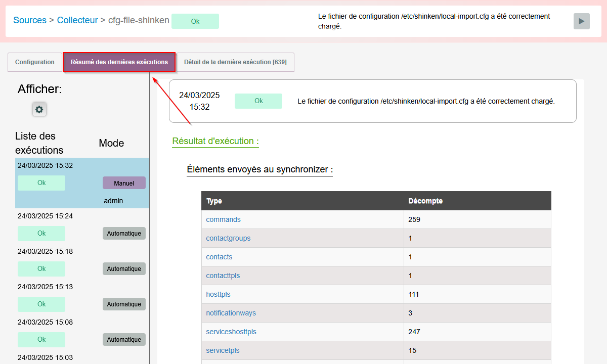Open the commands type link
The width and height of the screenshot is (607, 364).
click(223, 219)
